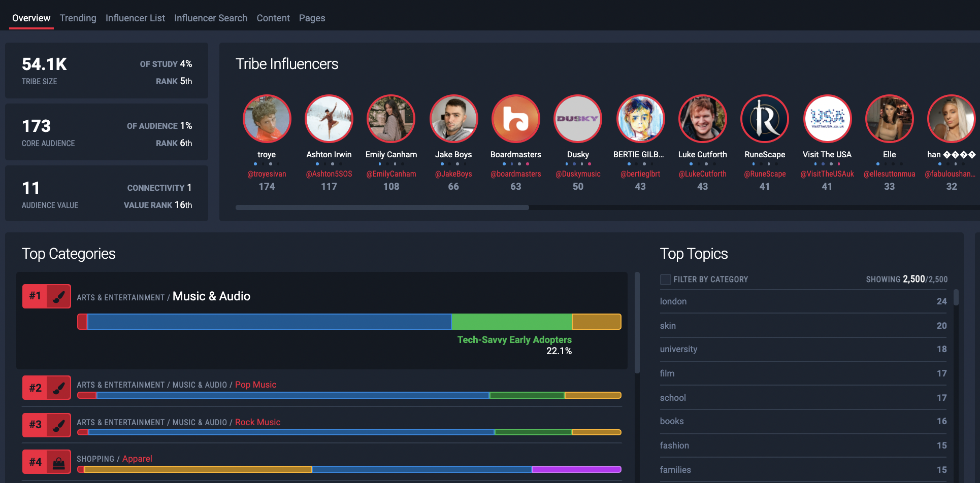Click the paintbrush icon for Pop Music
The width and height of the screenshot is (980, 483).
[59, 388]
